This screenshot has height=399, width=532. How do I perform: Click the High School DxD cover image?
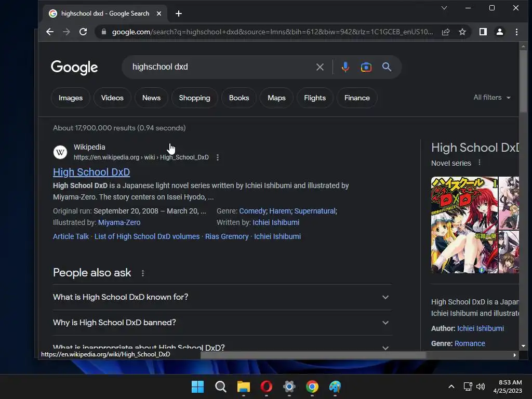pos(464,225)
